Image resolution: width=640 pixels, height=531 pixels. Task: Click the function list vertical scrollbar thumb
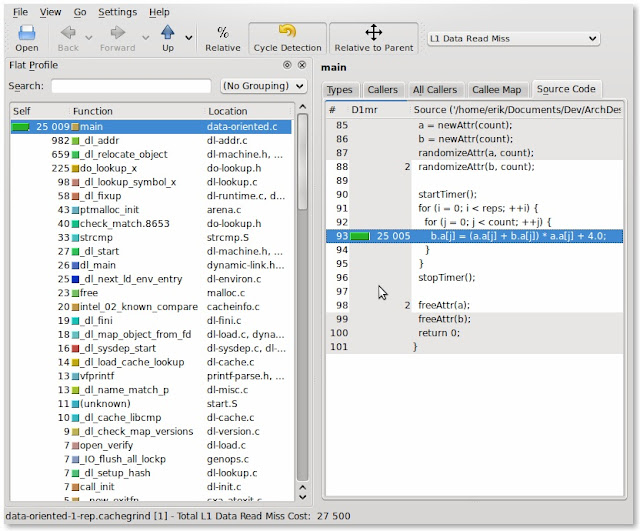click(302, 162)
